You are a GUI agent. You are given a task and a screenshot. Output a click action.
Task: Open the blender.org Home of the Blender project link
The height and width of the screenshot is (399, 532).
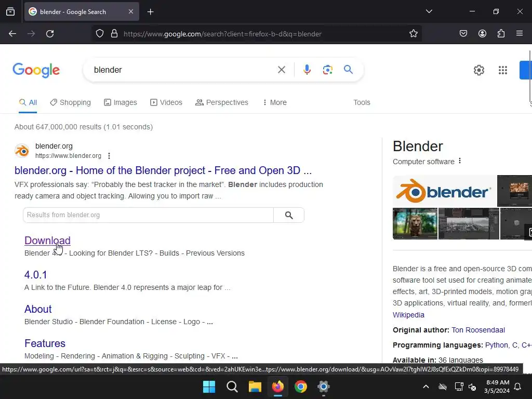tap(163, 170)
